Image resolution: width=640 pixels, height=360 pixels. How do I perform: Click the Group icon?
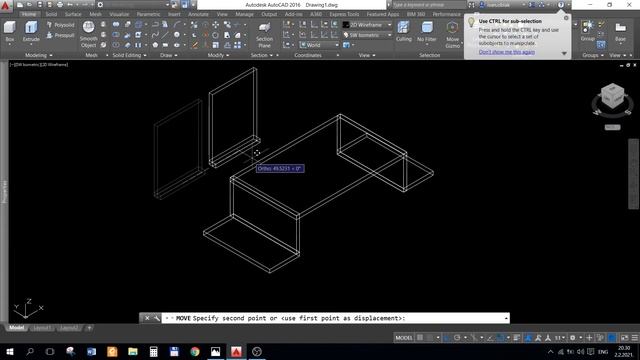click(x=587, y=31)
